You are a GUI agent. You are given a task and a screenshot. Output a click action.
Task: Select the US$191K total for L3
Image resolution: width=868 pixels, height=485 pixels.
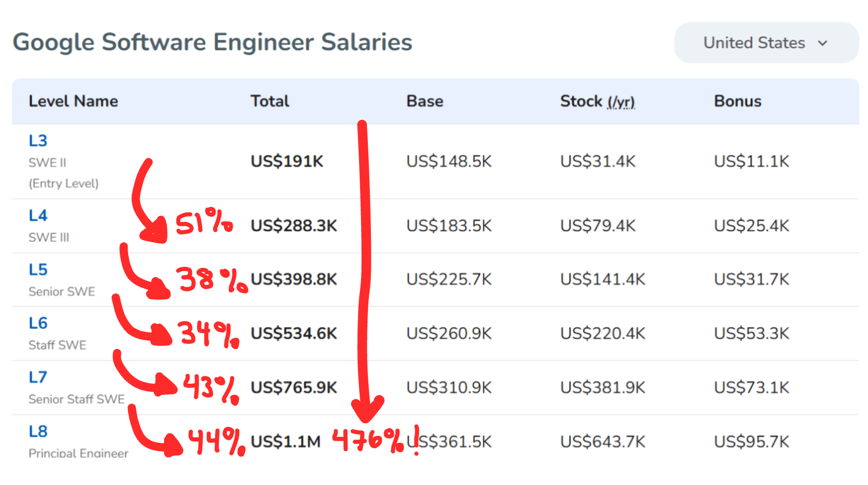287,161
